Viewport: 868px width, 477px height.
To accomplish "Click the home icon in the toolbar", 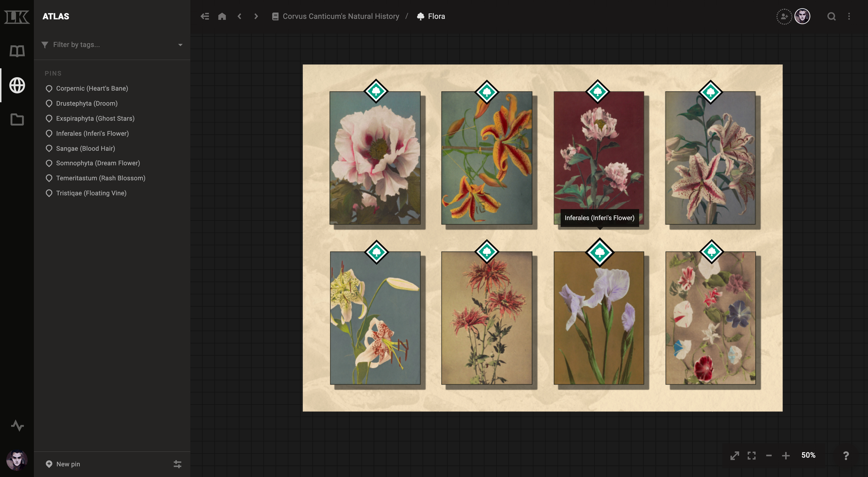I will click(x=222, y=16).
